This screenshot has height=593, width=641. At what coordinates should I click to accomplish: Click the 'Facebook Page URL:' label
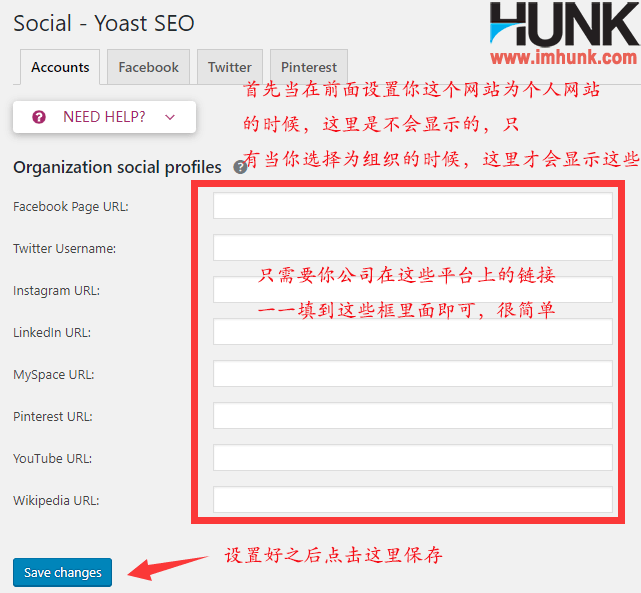pyautogui.click(x=71, y=207)
